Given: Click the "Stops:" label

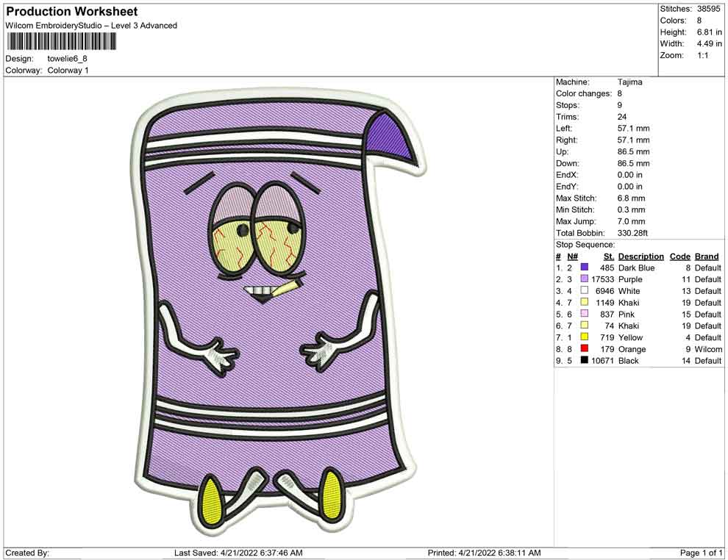Looking at the screenshot, I should pos(567,105).
